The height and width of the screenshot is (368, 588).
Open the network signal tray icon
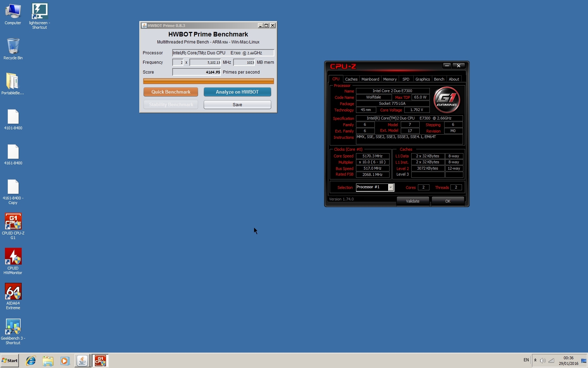(551, 361)
